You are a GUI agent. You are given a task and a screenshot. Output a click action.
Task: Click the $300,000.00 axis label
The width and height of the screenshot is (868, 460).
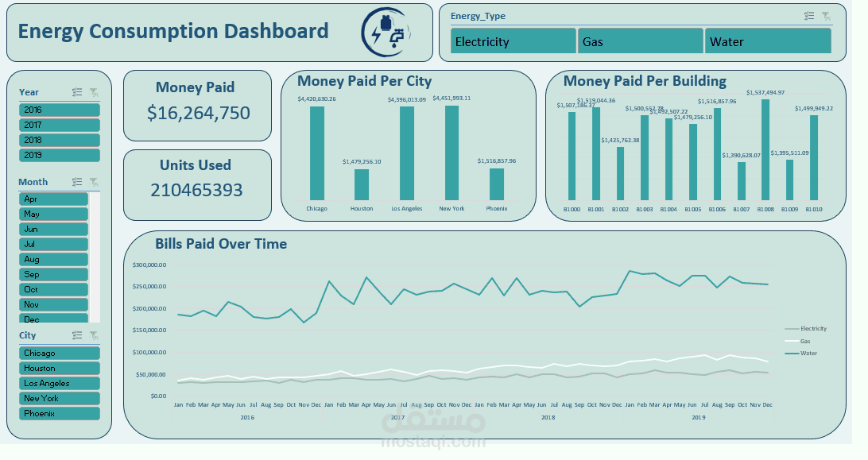click(149, 265)
